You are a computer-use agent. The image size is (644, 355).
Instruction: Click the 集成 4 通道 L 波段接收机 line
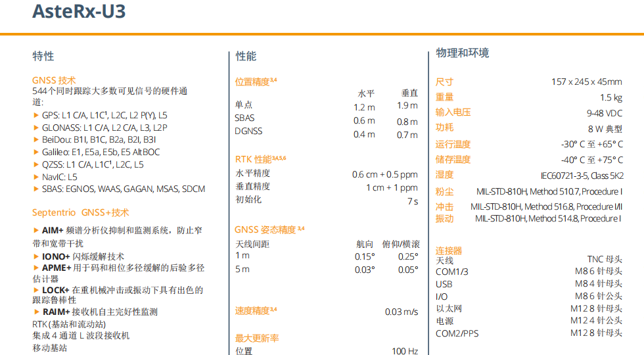[x=81, y=336]
